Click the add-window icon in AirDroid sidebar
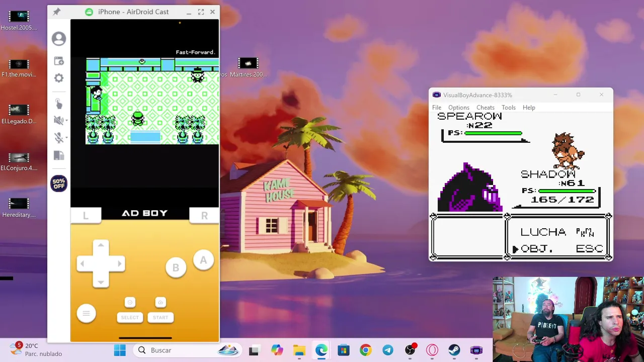This screenshot has height=362, width=644. coord(59,61)
